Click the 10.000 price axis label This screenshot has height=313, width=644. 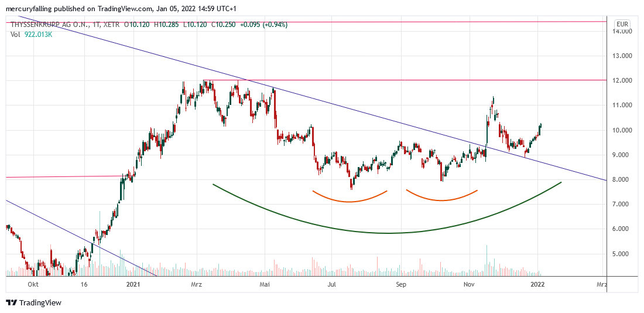tap(622, 130)
